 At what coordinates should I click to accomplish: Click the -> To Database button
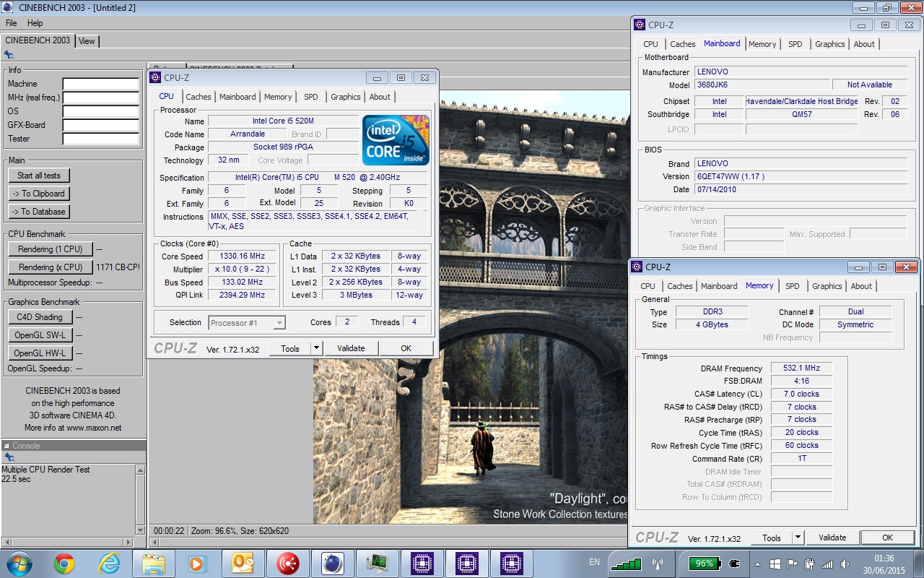[x=39, y=212]
